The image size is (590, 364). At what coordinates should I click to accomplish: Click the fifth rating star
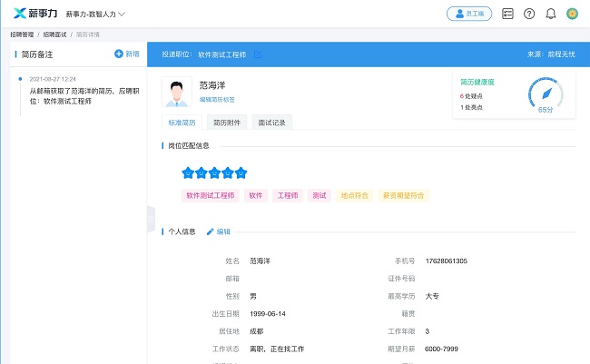pos(241,172)
